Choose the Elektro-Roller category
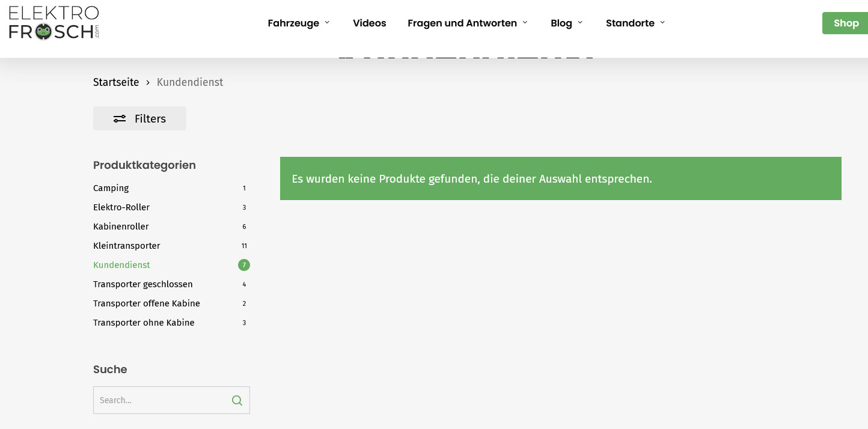 [121, 207]
